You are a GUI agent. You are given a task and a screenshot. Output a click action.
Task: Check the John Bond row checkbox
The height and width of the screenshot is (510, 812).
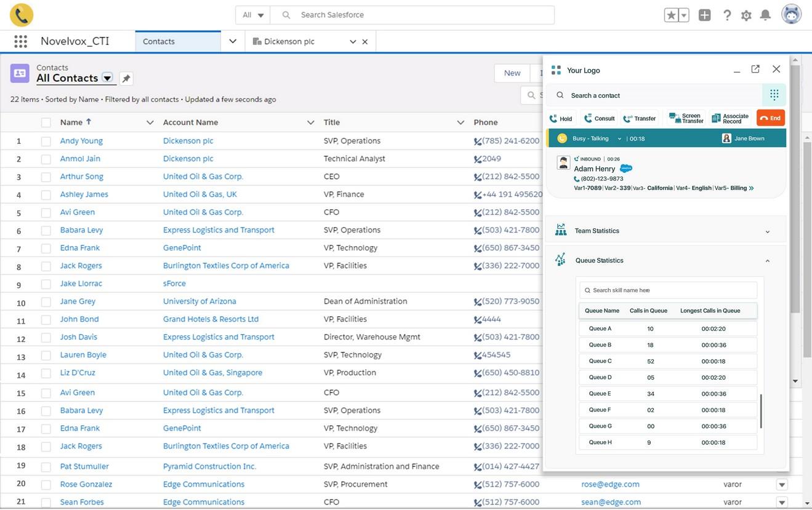click(46, 320)
